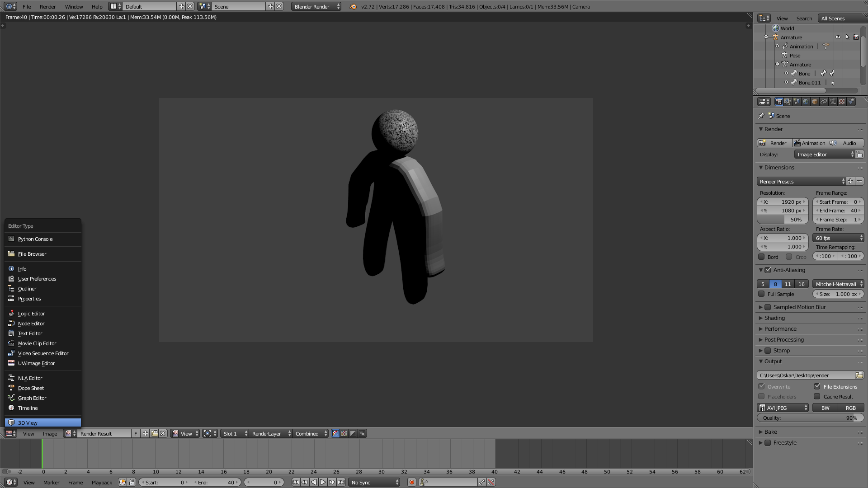Click the Quality 90% slider

[x=810, y=418]
